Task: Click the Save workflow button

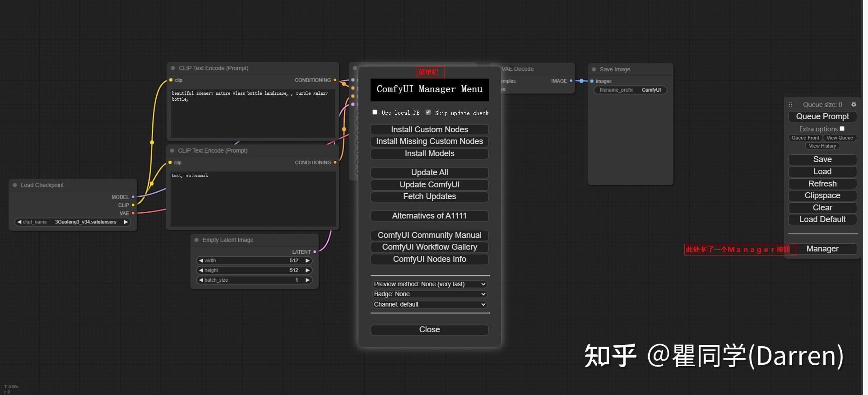Action: coord(822,159)
